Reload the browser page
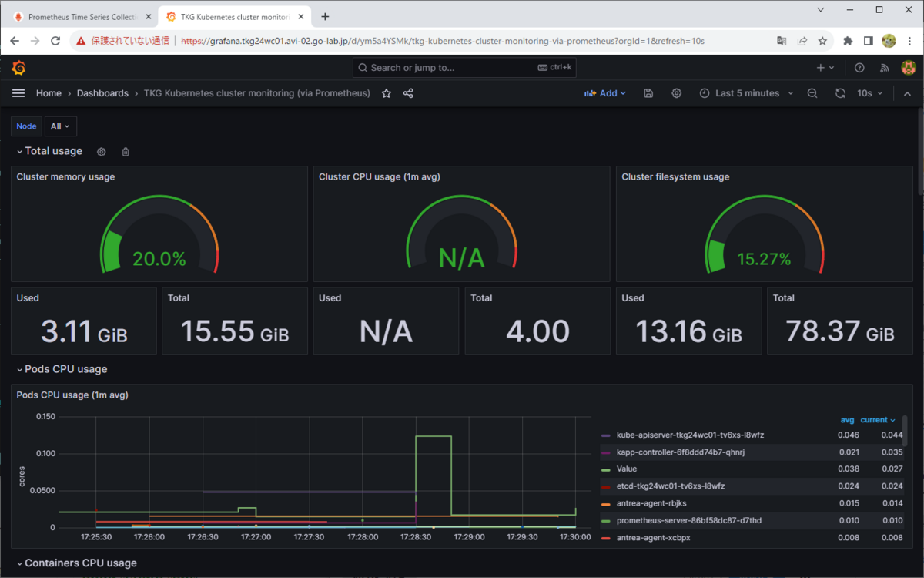 point(55,41)
